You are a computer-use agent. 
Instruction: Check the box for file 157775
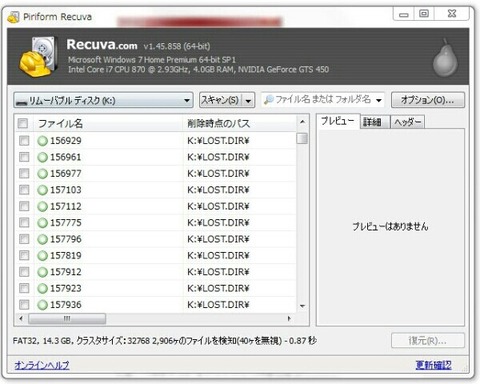point(24,222)
